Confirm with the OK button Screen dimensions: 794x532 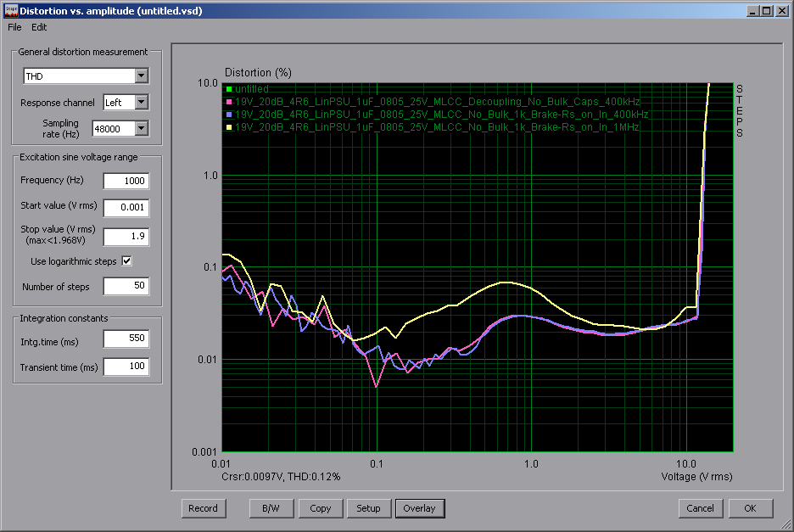[x=750, y=508]
